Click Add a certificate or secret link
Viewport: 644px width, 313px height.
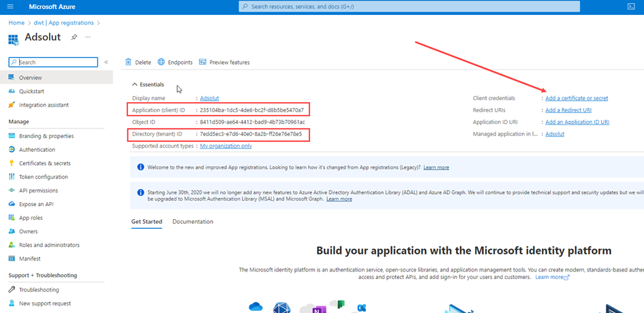click(577, 98)
